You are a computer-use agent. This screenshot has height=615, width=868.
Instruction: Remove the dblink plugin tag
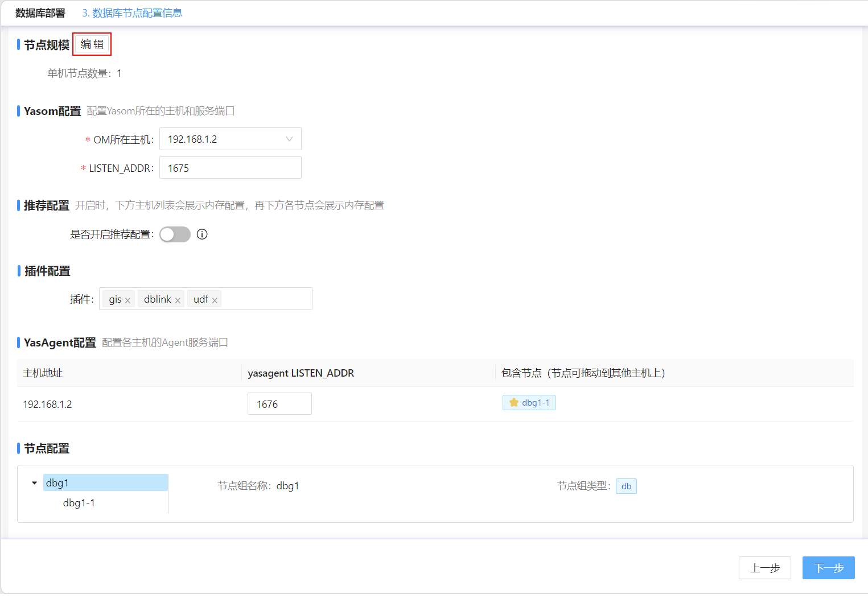[x=178, y=300]
